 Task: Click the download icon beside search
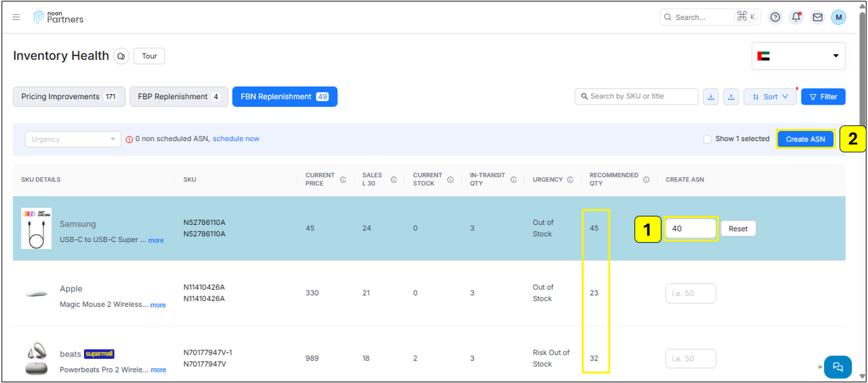coord(711,97)
